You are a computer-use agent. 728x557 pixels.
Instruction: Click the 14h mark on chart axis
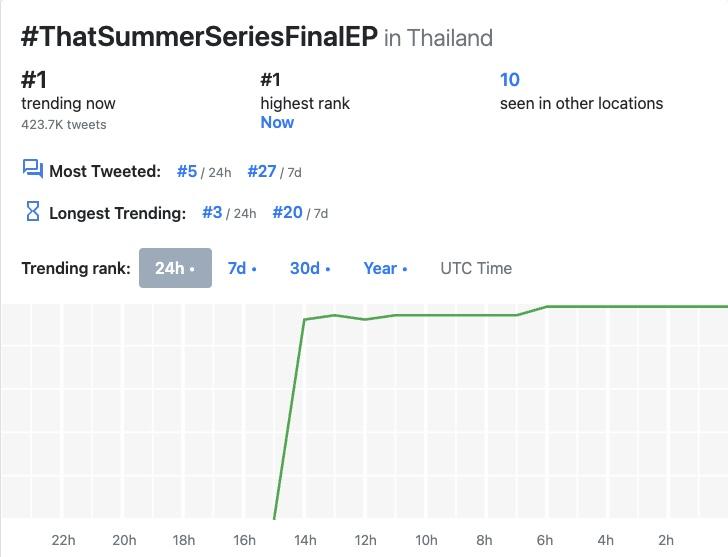click(x=305, y=541)
